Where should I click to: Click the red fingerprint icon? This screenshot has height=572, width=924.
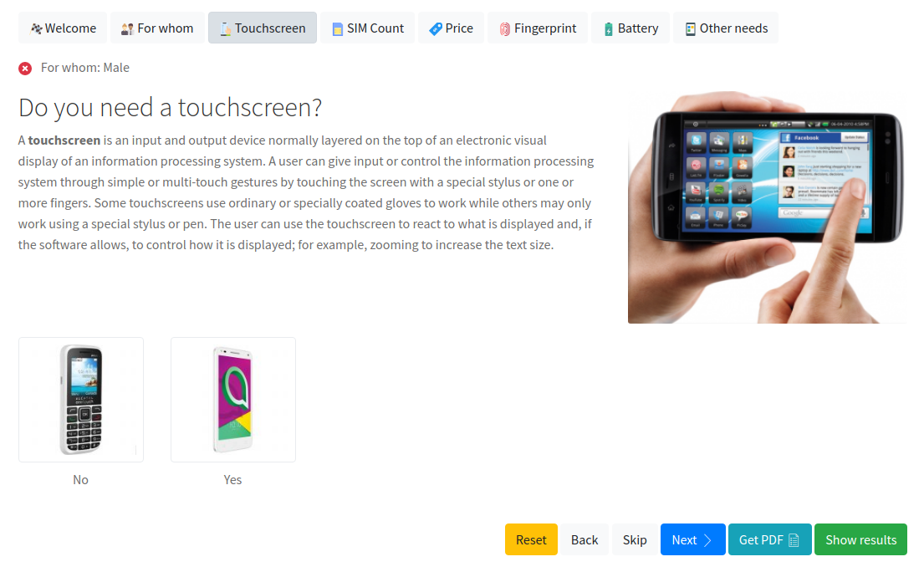tap(504, 29)
